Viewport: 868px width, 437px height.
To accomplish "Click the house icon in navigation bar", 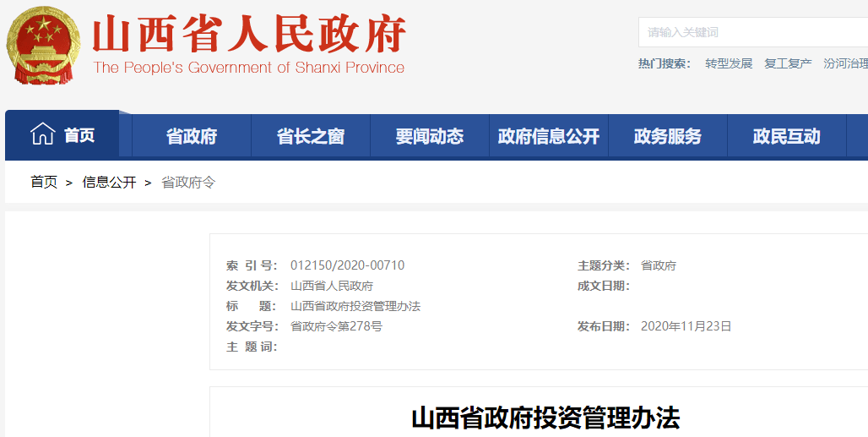I will click(x=42, y=134).
